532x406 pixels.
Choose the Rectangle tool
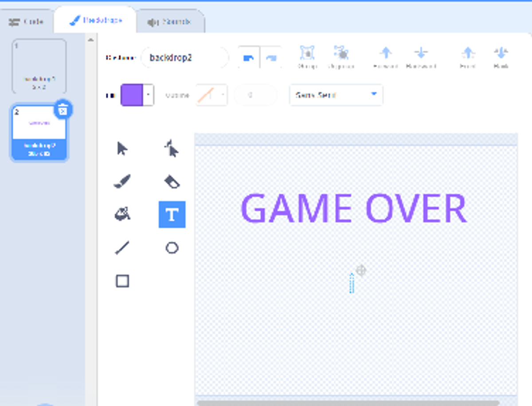click(122, 281)
